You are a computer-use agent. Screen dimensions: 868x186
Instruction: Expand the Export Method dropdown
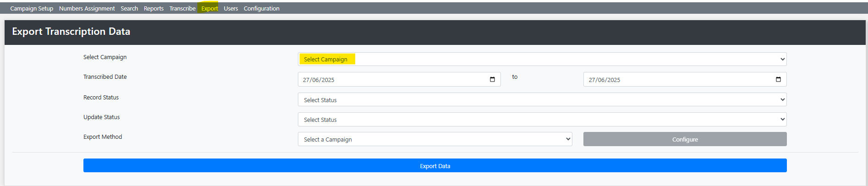tap(435, 139)
